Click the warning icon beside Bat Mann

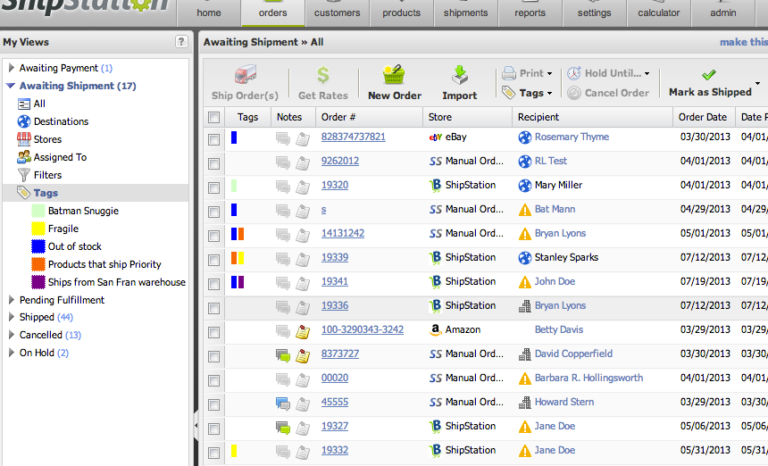click(x=524, y=210)
